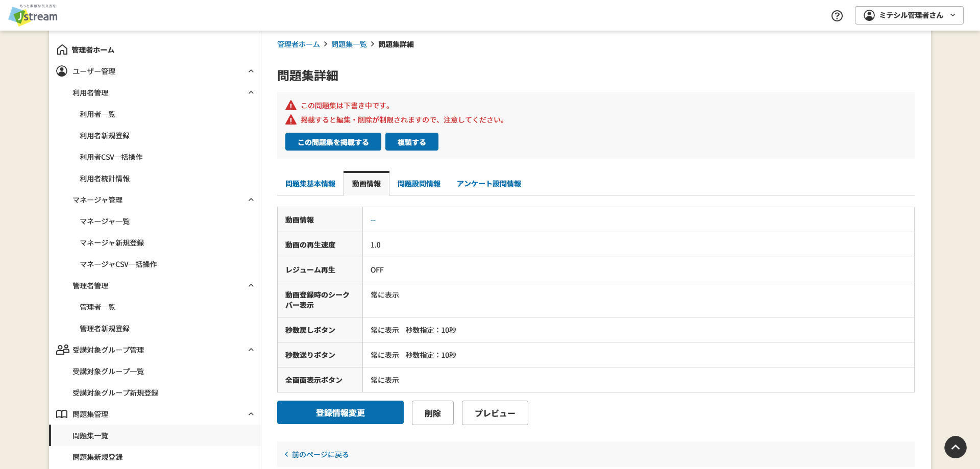This screenshot has height=469, width=980.
Task: Click the プレビュー button
Action: tap(495, 413)
